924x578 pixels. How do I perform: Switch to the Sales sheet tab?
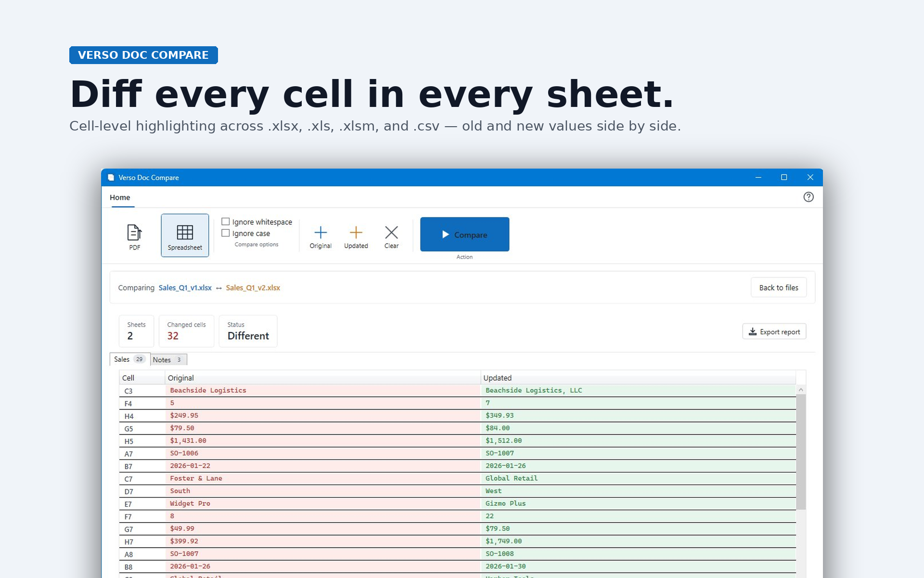(130, 359)
